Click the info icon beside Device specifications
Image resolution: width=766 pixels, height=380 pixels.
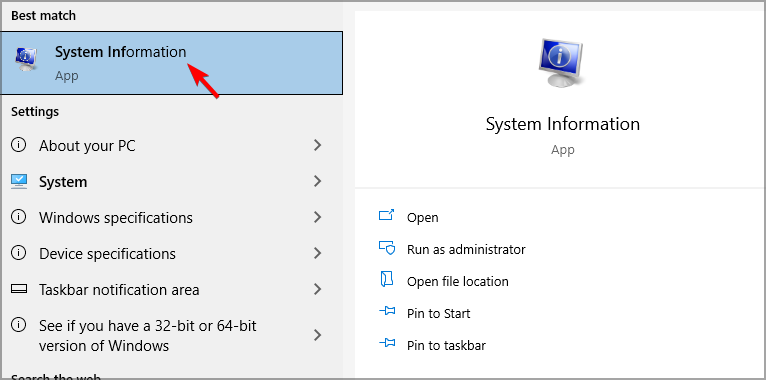coord(19,253)
